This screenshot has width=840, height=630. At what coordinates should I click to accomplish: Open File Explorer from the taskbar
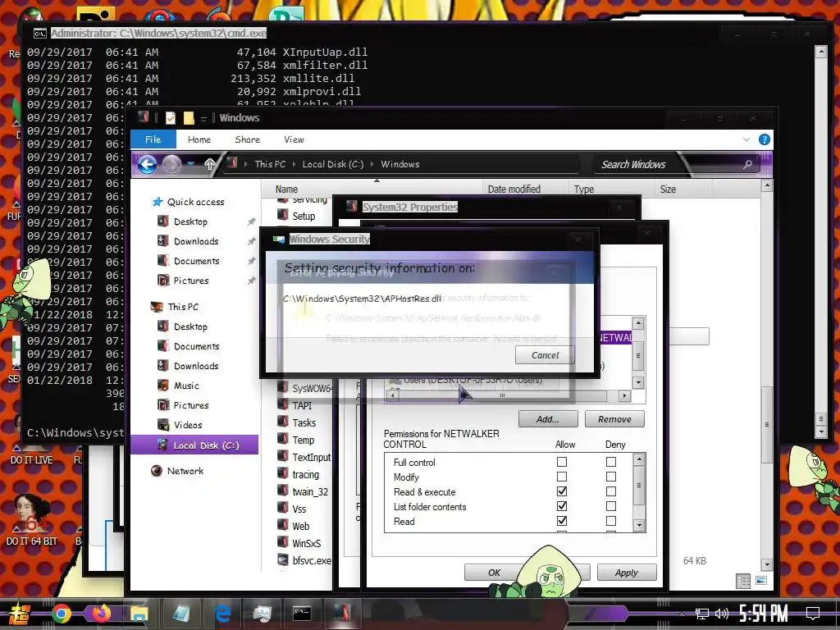139,614
